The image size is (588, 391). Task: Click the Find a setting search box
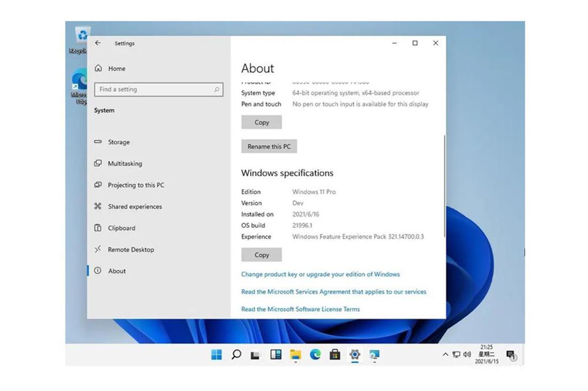coord(158,89)
